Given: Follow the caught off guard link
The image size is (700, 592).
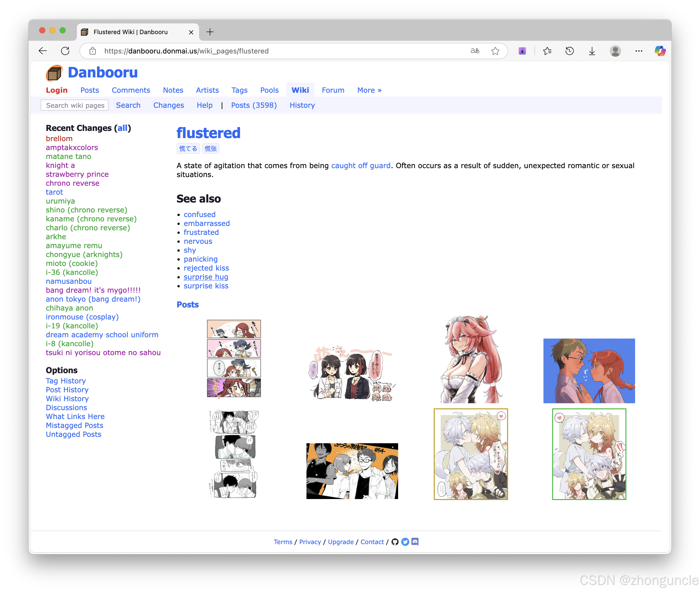Looking at the screenshot, I should pyautogui.click(x=361, y=166).
